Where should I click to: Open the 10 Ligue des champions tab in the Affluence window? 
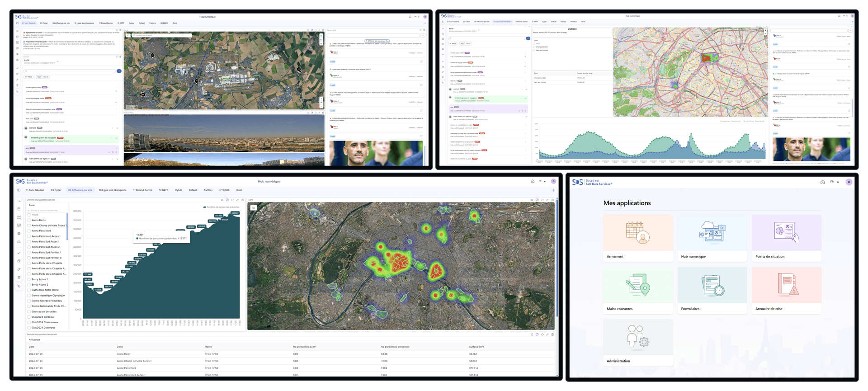[113, 190]
